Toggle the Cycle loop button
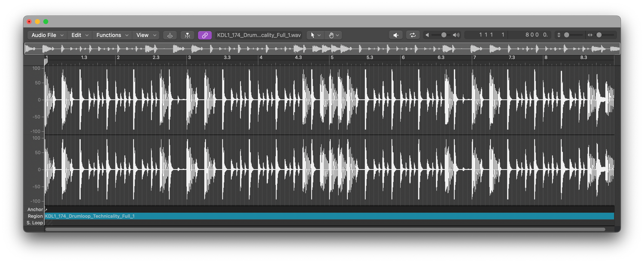The width and height of the screenshot is (644, 263). 413,35
